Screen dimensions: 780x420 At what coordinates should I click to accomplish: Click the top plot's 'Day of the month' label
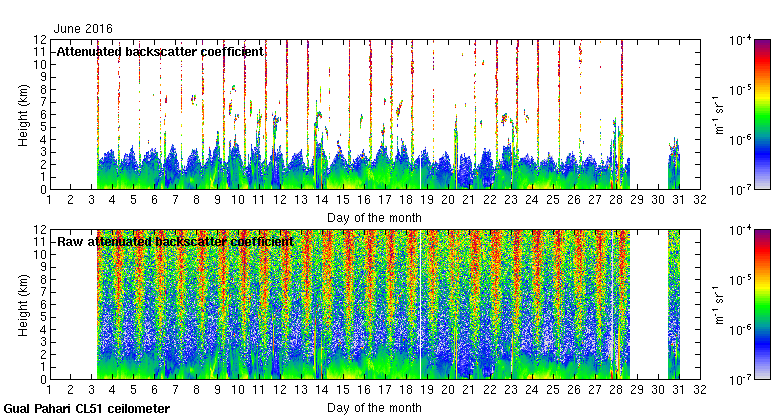coord(374,217)
